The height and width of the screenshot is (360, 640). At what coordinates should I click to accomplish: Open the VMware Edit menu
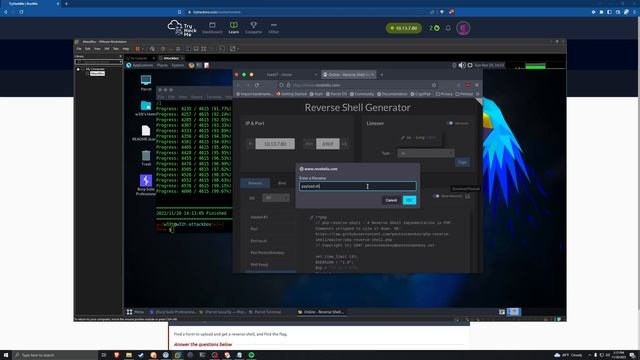click(x=88, y=49)
